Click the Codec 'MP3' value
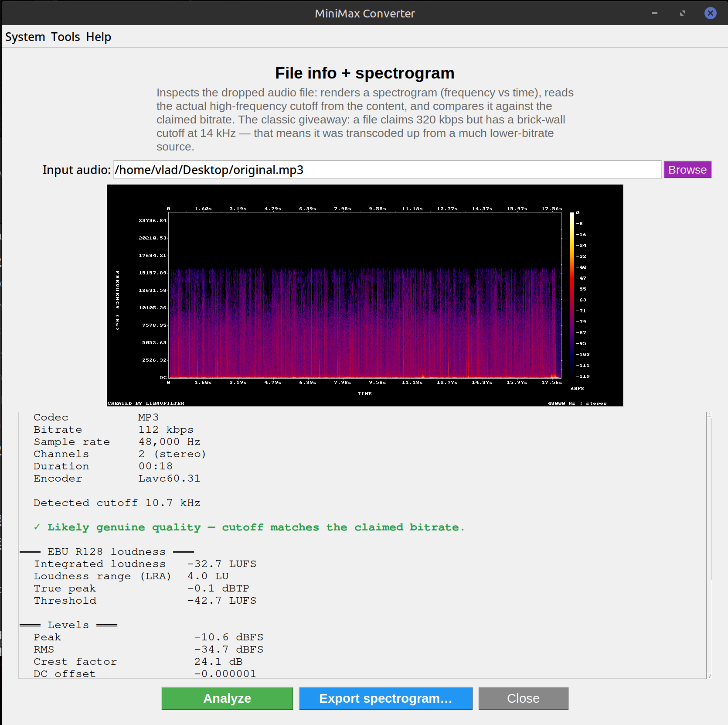This screenshot has width=728, height=725. 148,417
